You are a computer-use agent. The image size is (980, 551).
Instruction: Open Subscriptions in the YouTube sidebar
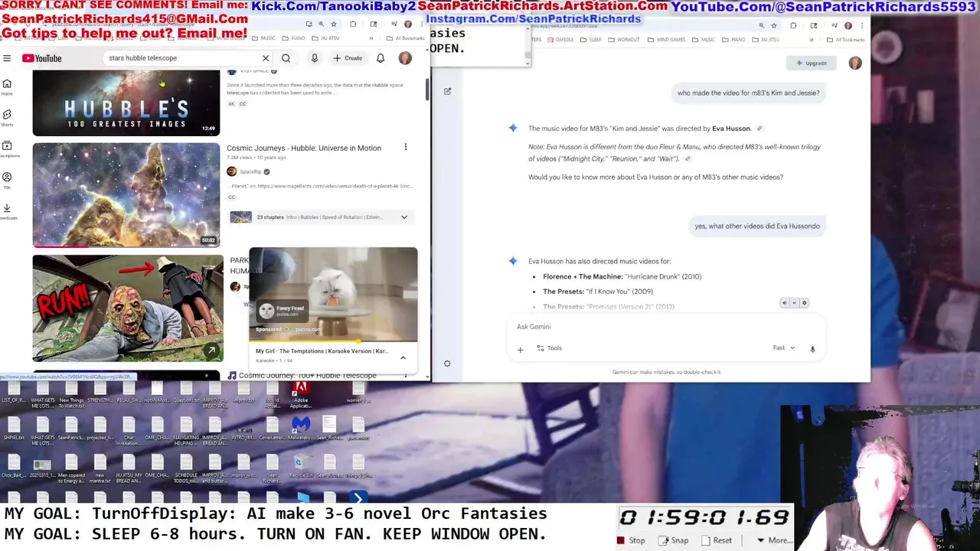tap(7, 148)
